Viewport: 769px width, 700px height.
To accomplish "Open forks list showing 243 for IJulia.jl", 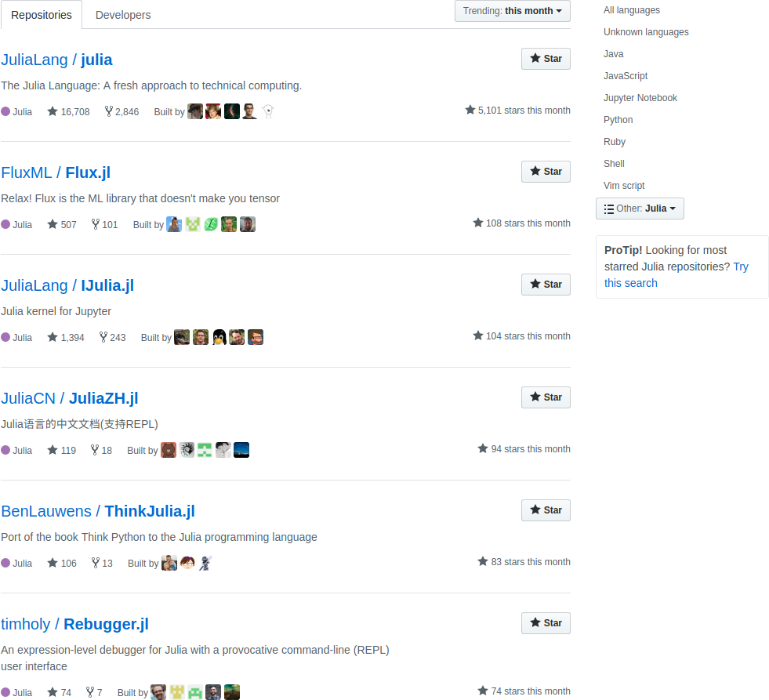I will click(x=112, y=338).
